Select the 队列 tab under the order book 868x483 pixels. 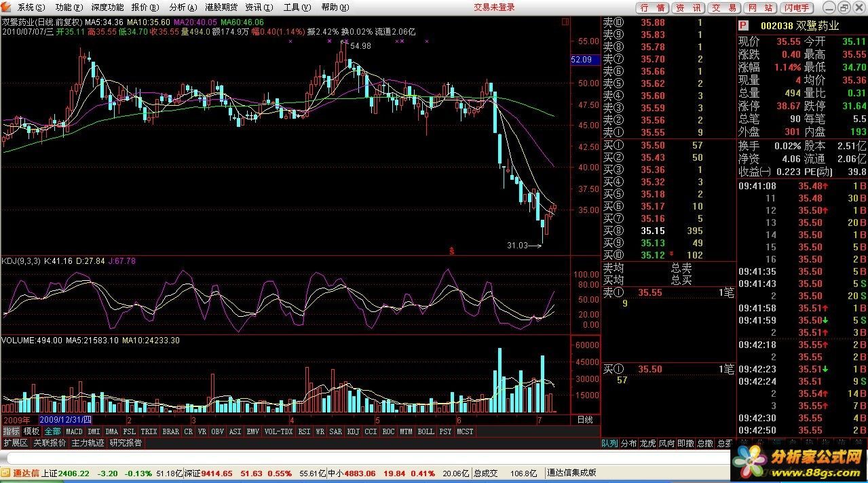click(609, 443)
